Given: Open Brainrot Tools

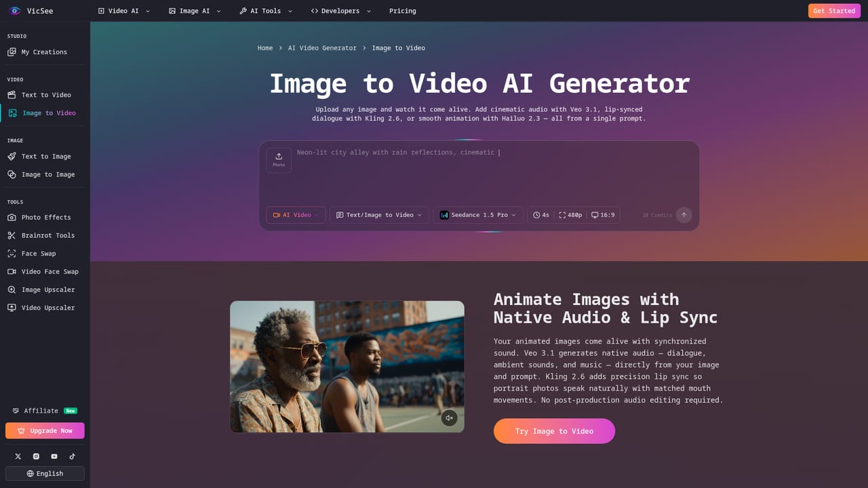Looking at the screenshot, I should pyautogui.click(x=45, y=236).
